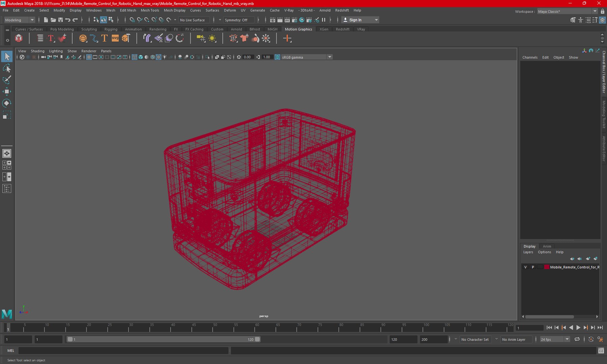Choose the Move tool in toolbox

point(7,91)
